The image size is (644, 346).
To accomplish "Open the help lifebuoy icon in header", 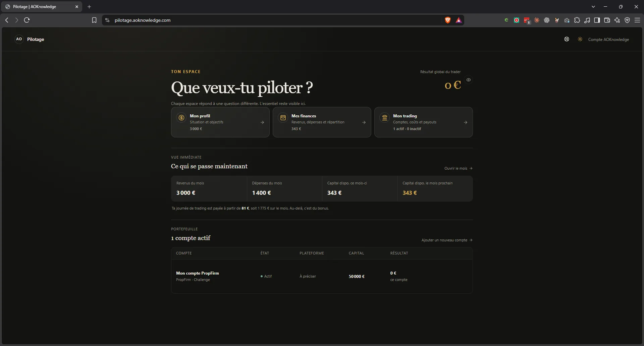I will pyautogui.click(x=567, y=39).
